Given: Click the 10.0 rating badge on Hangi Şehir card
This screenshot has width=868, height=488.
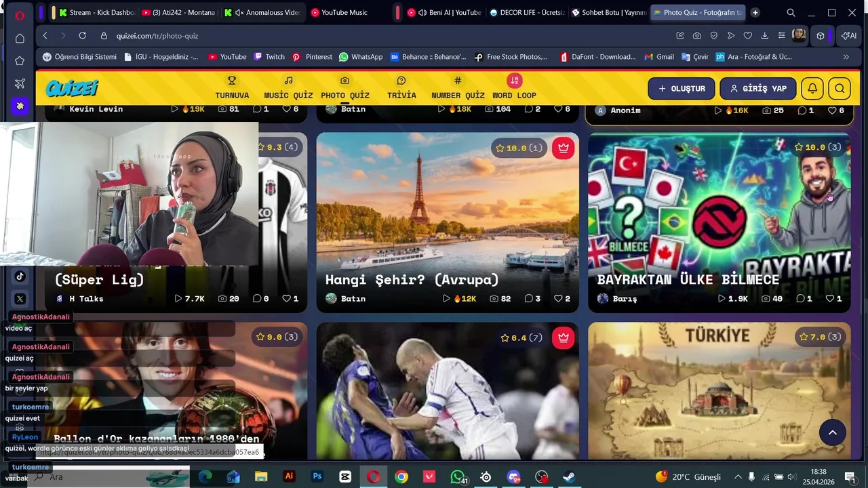Looking at the screenshot, I should coord(519,148).
